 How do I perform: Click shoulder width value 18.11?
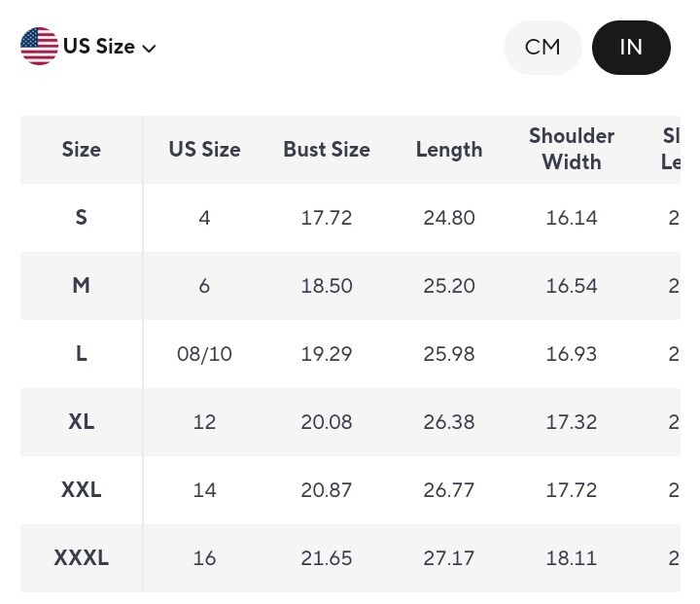(x=572, y=558)
